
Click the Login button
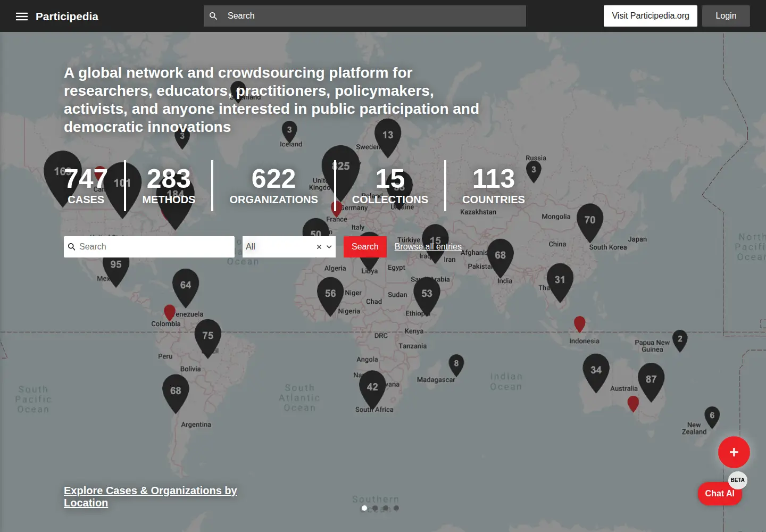(x=726, y=16)
